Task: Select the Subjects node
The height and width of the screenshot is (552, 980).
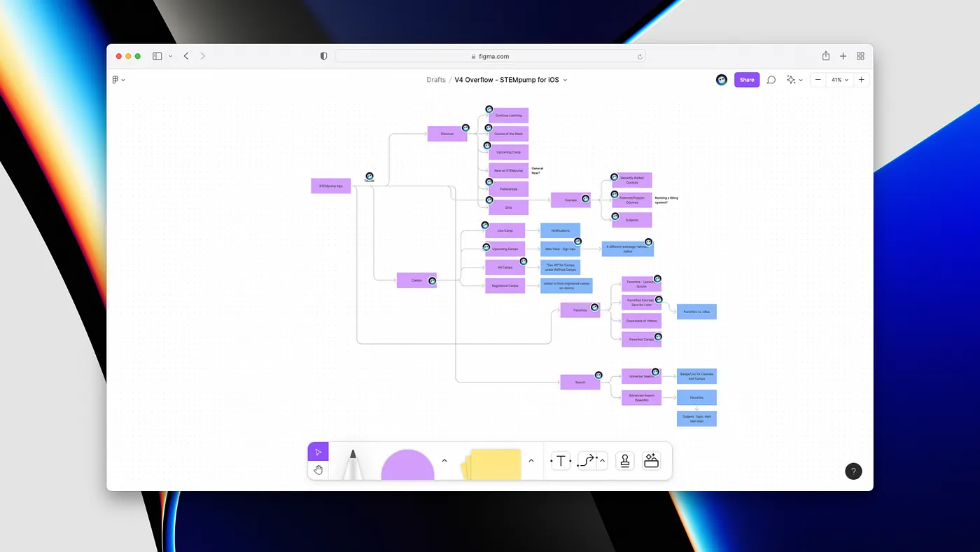Action: tap(632, 220)
